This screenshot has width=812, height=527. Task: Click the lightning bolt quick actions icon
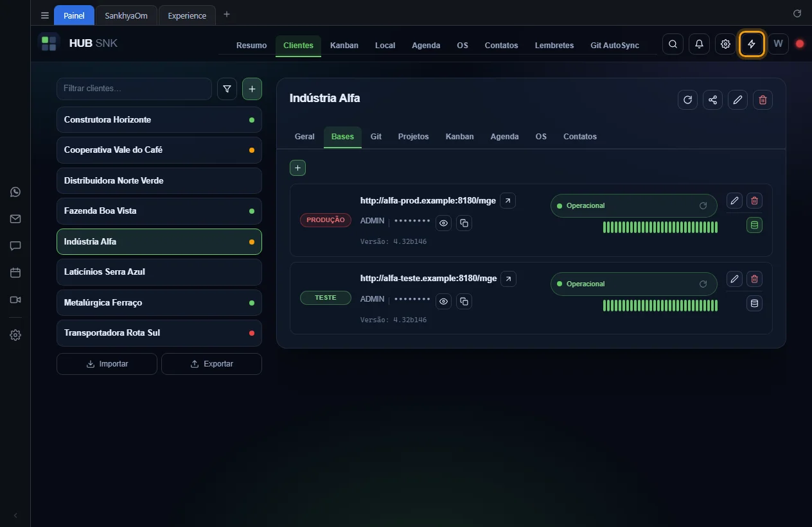pyautogui.click(x=752, y=44)
